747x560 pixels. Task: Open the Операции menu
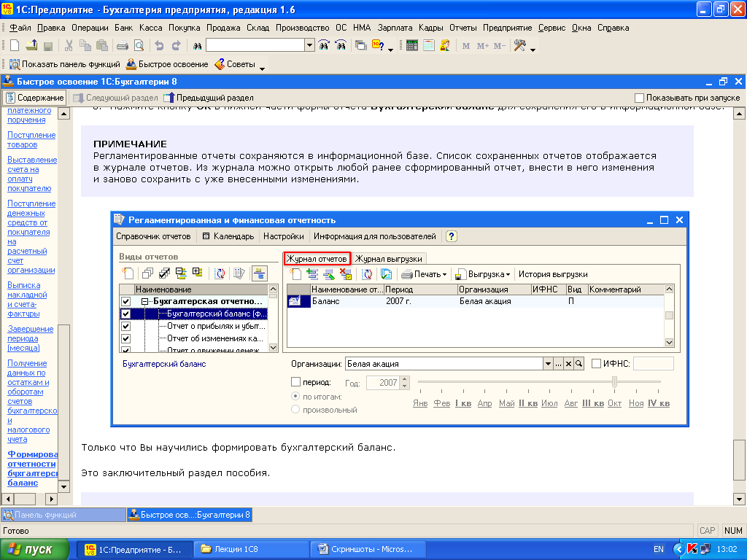(x=90, y=28)
